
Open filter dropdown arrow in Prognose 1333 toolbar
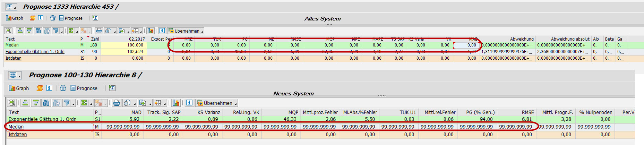click(62, 32)
